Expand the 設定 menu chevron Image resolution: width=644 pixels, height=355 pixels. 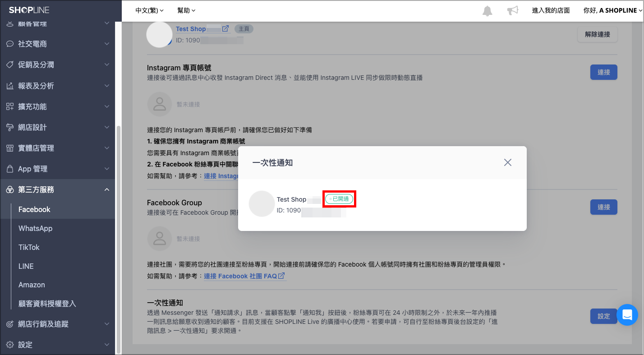(107, 345)
